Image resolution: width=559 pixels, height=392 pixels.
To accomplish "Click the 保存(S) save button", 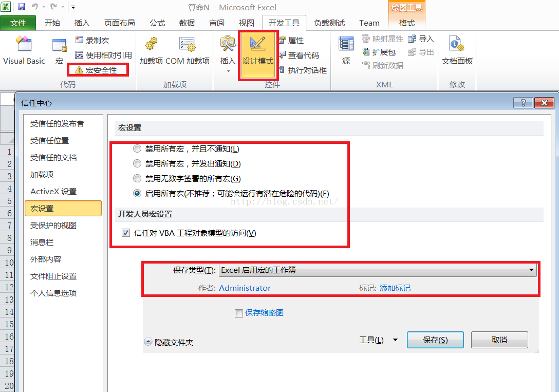I will (435, 340).
